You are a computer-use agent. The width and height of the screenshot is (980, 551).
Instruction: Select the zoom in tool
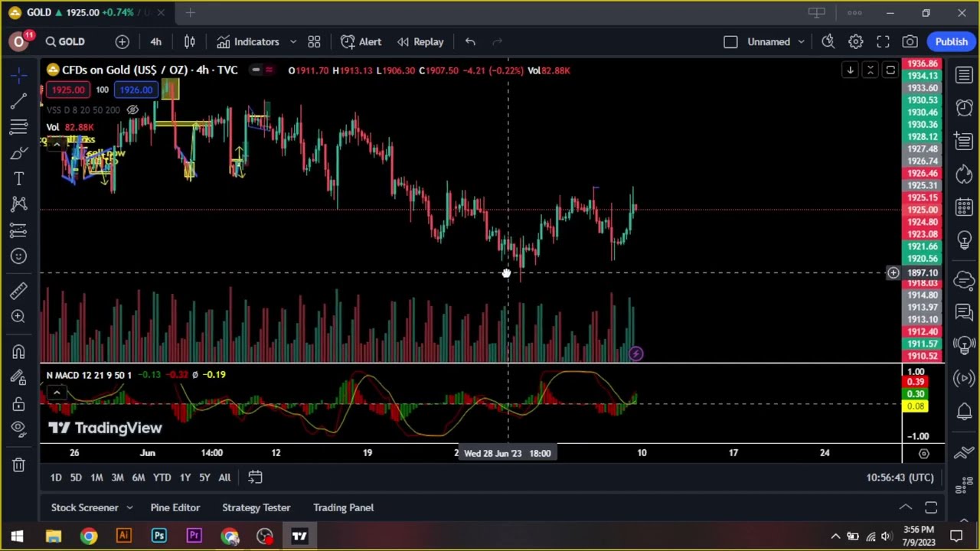[x=19, y=316]
